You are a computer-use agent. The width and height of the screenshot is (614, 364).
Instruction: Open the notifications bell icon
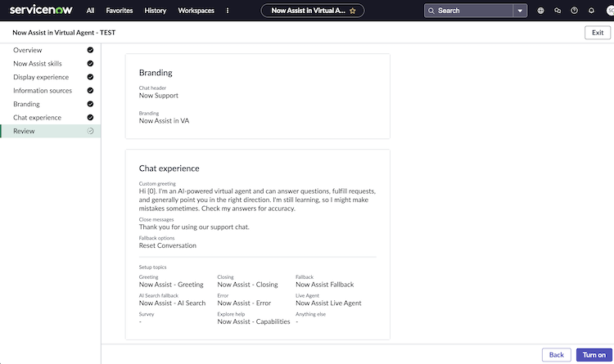point(591,11)
